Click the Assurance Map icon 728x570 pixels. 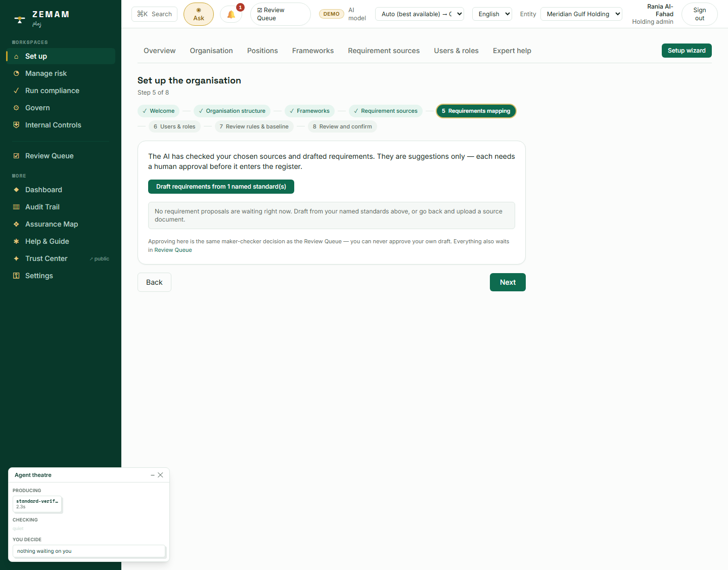(16, 224)
